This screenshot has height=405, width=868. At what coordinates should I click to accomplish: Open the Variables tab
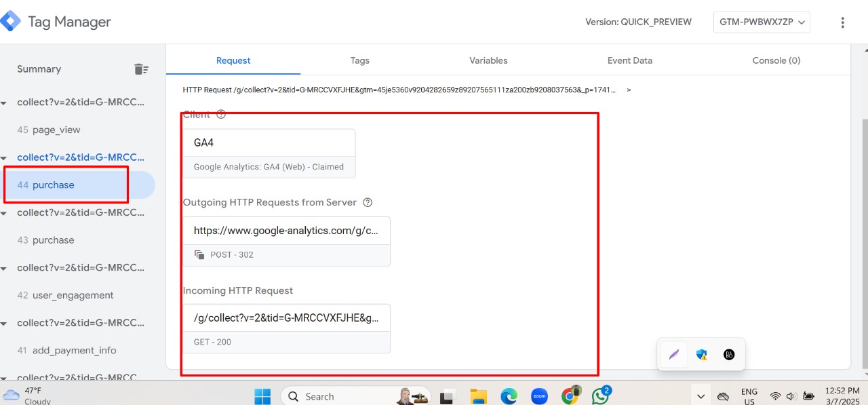click(x=488, y=60)
